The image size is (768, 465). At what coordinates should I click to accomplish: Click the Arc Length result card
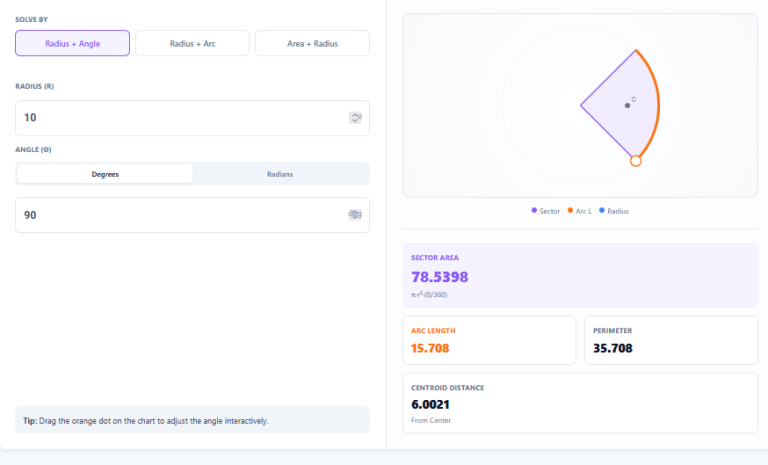[x=489, y=340]
